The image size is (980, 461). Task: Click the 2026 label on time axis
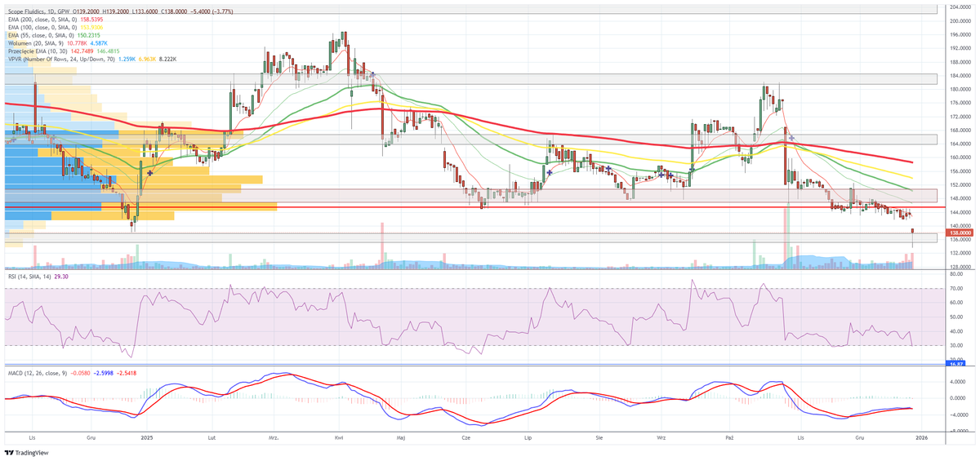pyautogui.click(x=921, y=437)
